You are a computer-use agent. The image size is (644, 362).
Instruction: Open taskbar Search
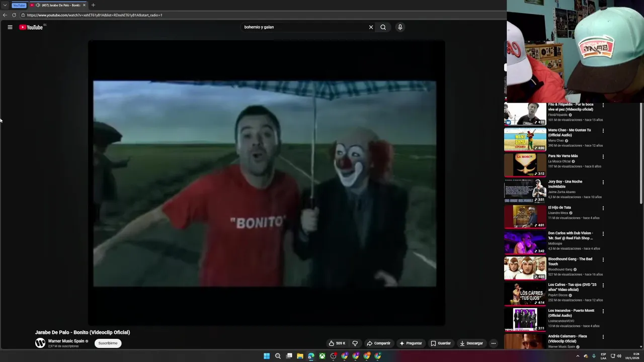278,356
